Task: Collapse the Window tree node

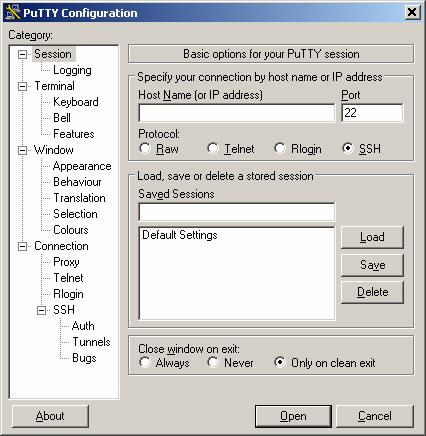Action: (22, 150)
